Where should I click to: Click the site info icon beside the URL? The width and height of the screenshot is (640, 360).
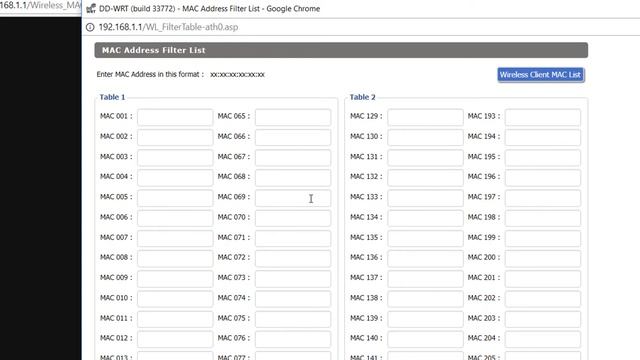point(90,27)
